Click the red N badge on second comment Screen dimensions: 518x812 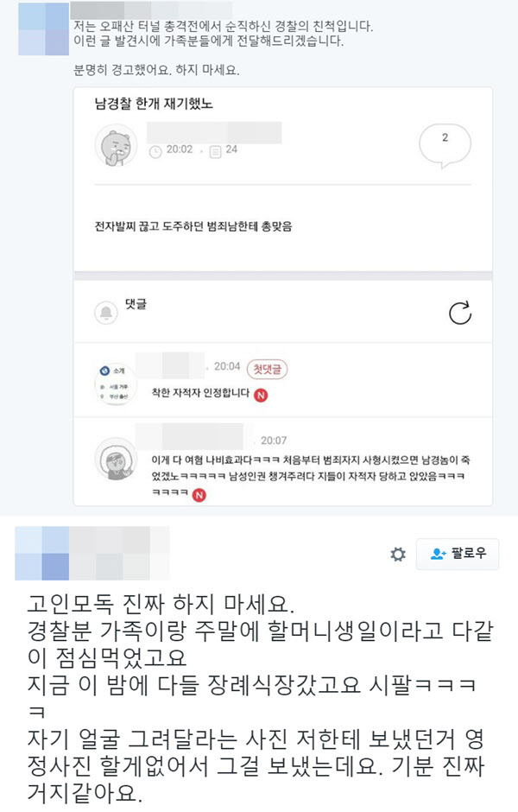click(x=199, y=495)
